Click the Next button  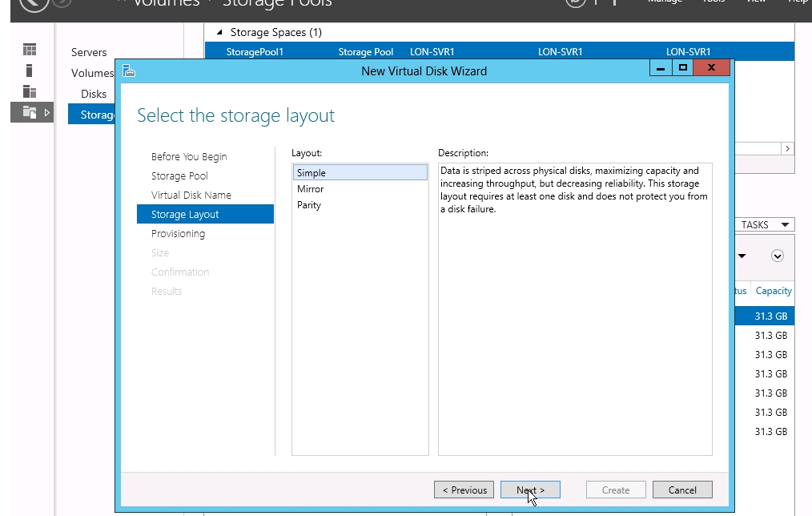tap(530, 490)
